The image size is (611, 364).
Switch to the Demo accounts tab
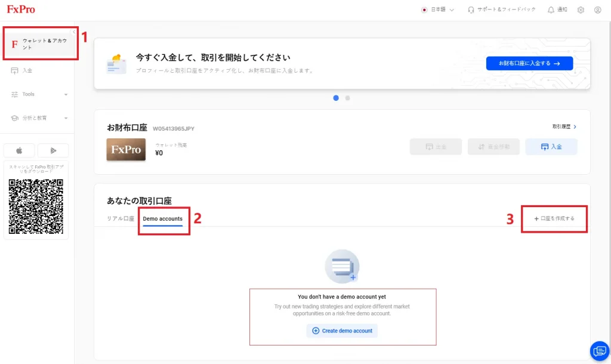click(x=162, y=218)
